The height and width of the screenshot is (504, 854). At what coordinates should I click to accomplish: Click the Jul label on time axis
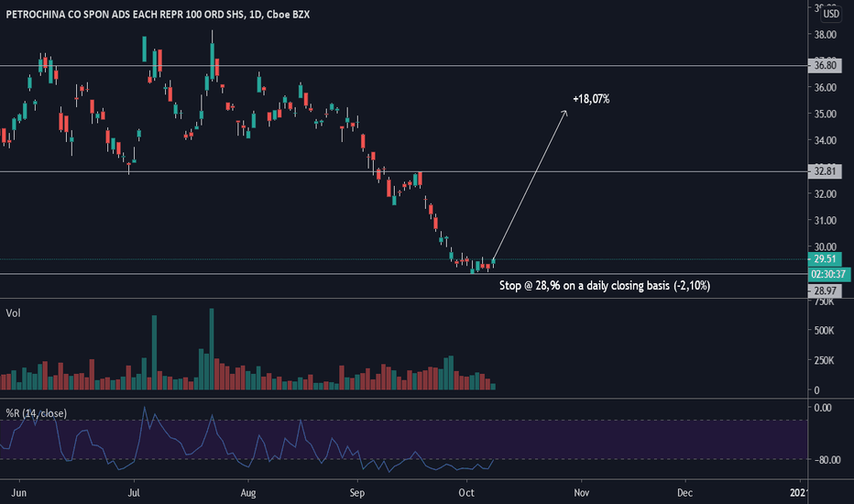134,493
